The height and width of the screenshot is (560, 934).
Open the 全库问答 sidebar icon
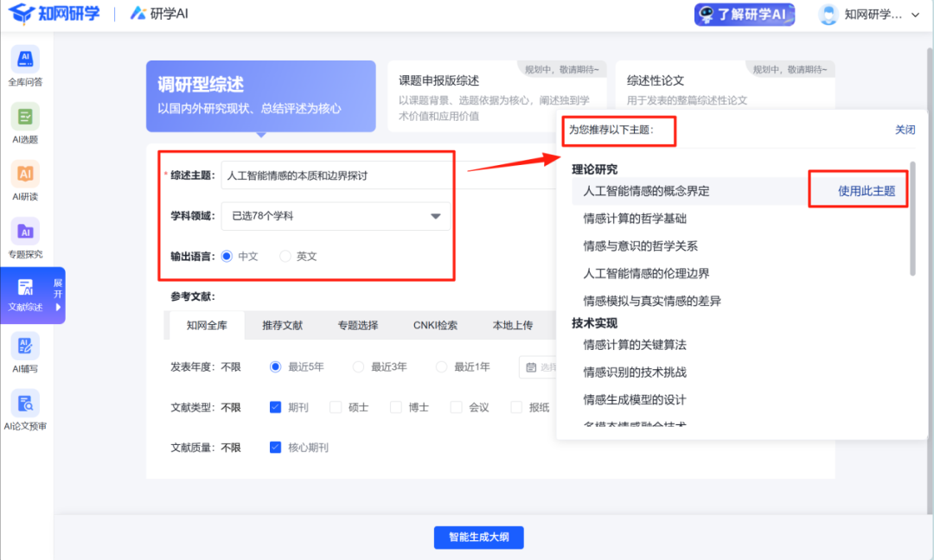[x=25, y=60]
